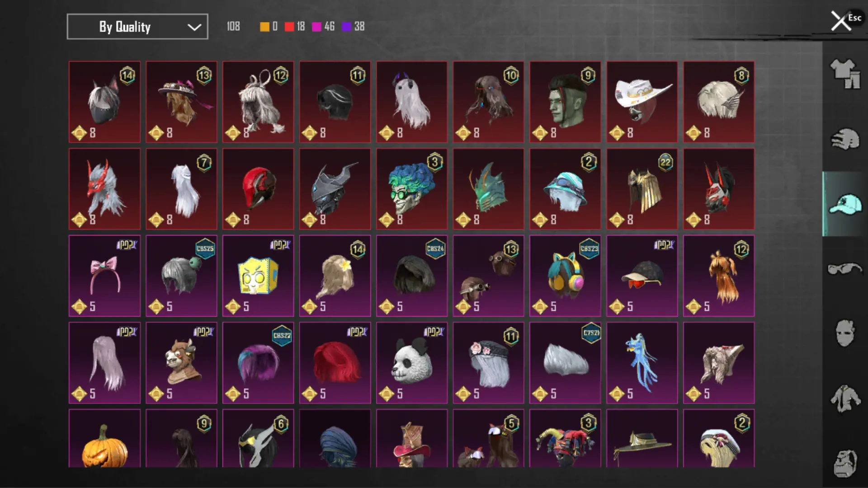Open the bottom gorilla head category icon
The width and height of the screenshot is (868, 488).
[x=845, y=463]
